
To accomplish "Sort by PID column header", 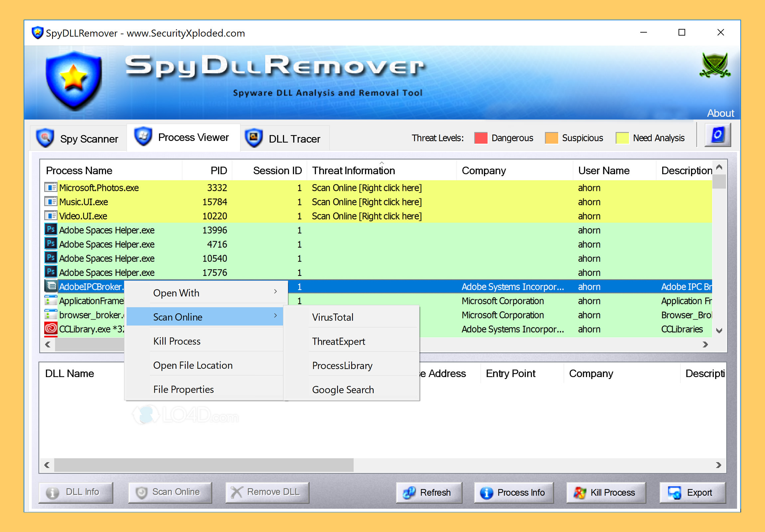I will tap(207, 170).
